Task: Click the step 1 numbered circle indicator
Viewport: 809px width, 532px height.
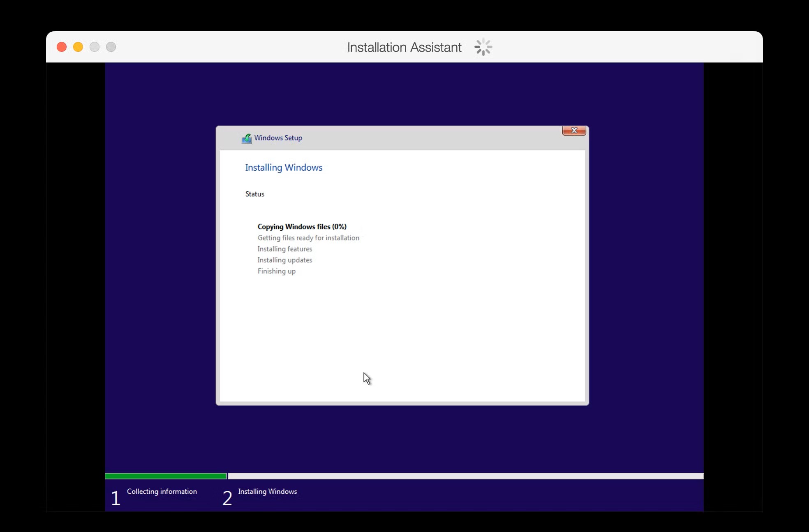Action: point(116,497)
